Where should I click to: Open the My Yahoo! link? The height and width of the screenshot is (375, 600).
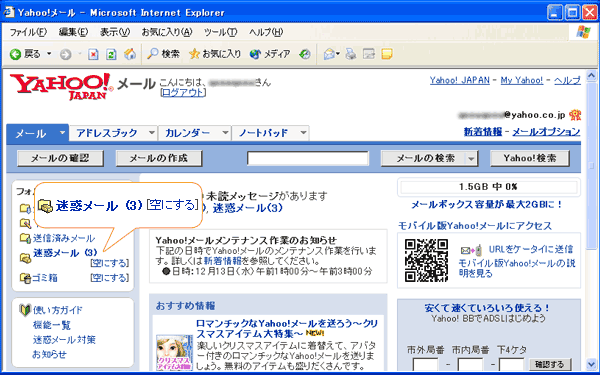pyautogui.click(x=522, y=80)
